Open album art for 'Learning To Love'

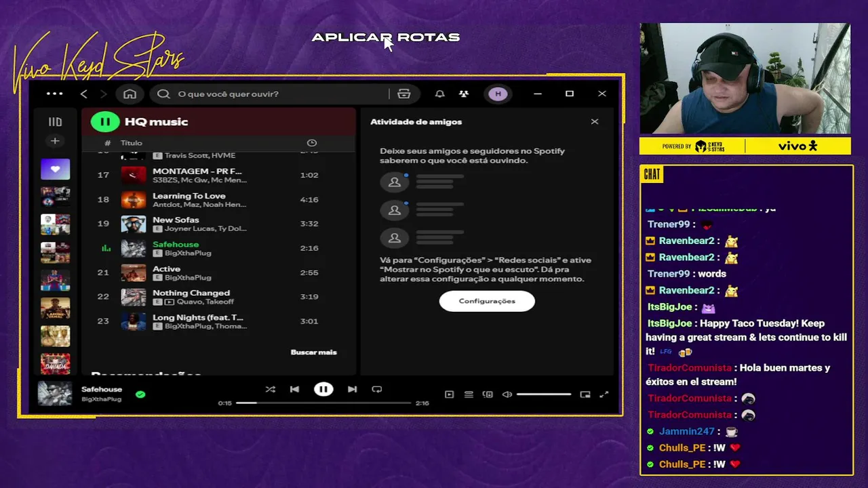(134, 199)
